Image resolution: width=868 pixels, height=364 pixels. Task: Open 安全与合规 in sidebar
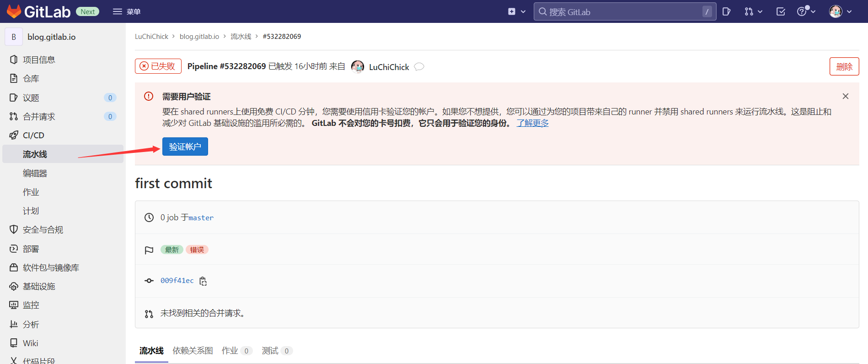(63, 229)
